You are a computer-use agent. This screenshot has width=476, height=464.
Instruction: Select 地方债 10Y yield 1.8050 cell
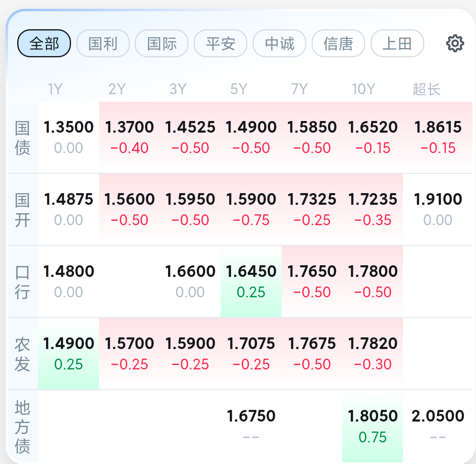[373, 426]
